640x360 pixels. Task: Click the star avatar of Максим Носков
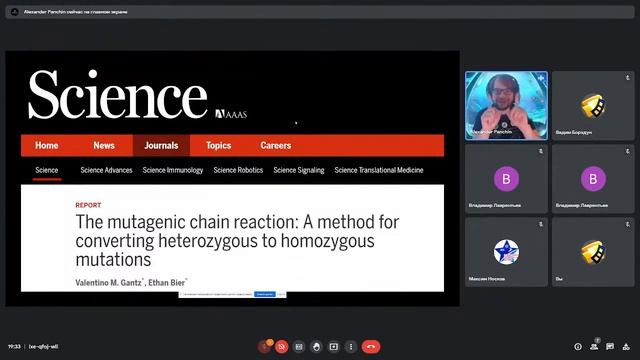[x=506, y=251]
